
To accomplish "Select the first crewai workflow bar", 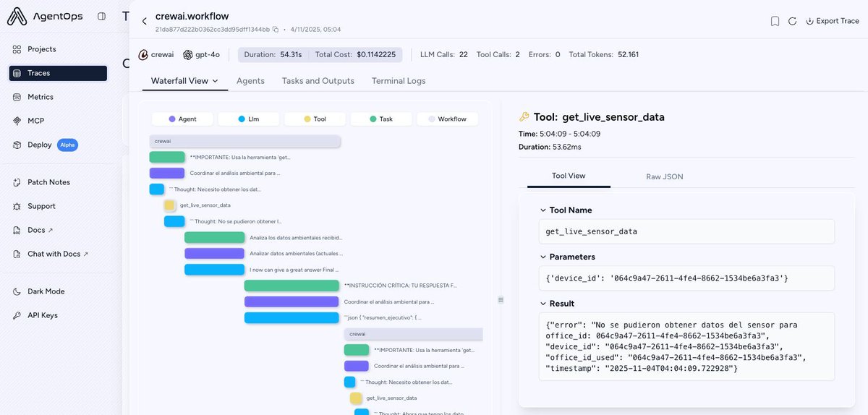I will pyautogui.click(x=244, y=142).
